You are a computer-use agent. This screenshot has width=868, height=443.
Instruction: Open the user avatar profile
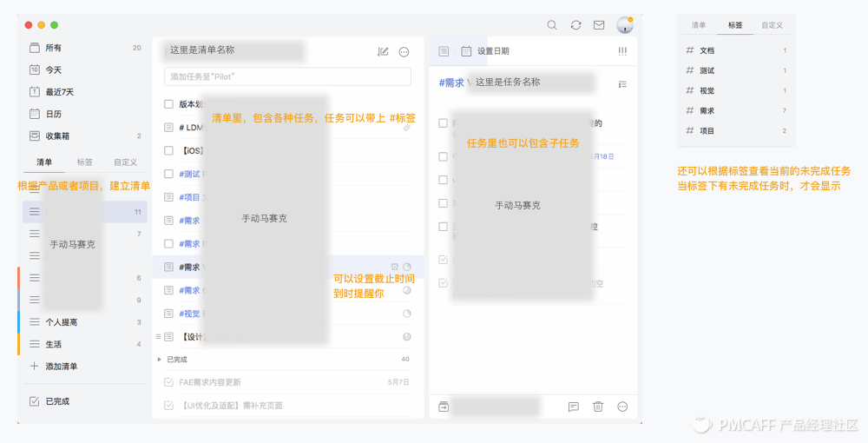point(625,25)
